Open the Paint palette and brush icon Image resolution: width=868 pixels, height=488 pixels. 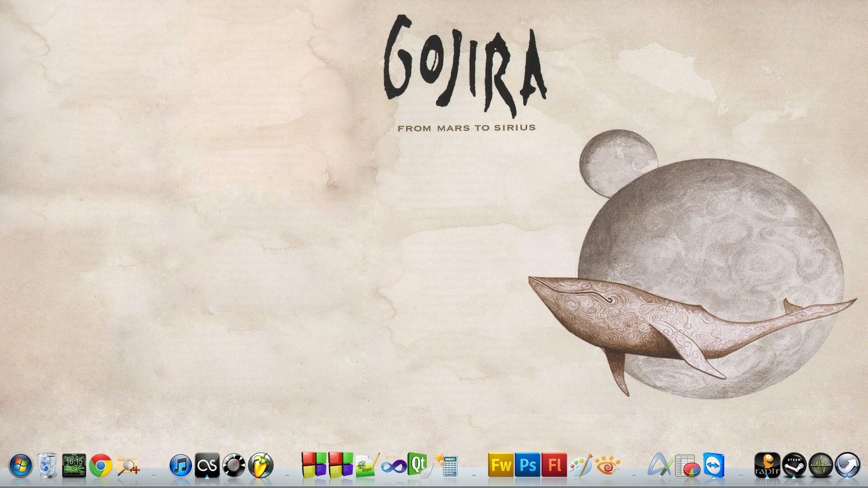(580, 465)
